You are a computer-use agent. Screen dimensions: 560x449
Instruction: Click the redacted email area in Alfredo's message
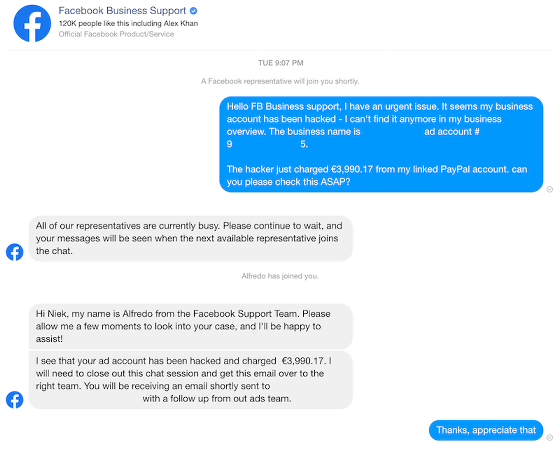89,399
